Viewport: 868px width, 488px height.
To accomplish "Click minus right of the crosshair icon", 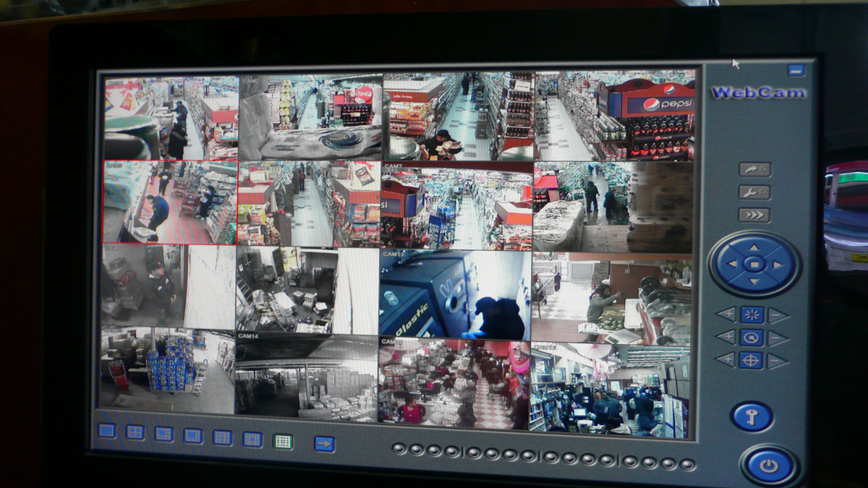I will pyautogui.click(x=778, y=361).
